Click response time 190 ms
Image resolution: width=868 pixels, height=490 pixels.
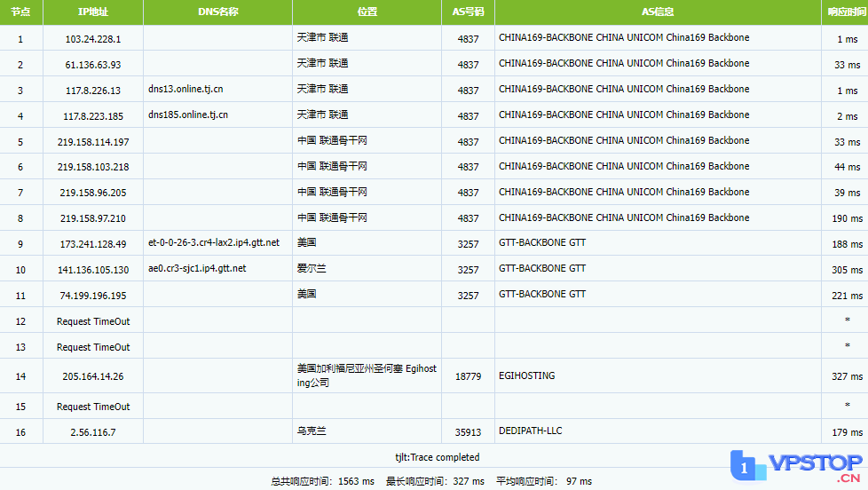[x=847, y=218]
